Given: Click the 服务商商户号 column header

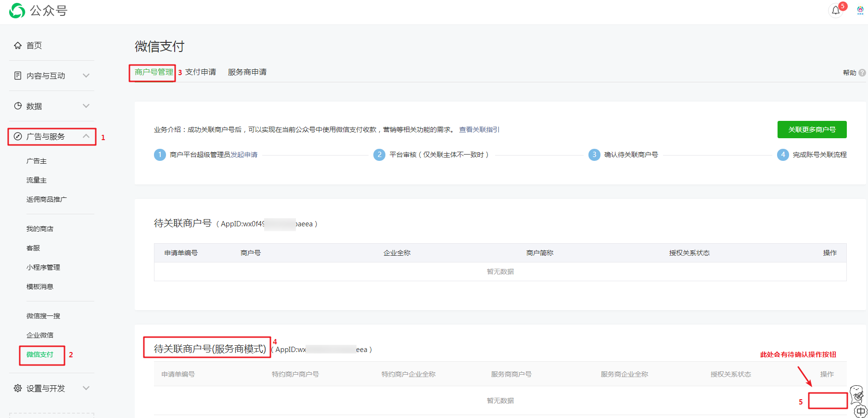Looking at the screenshot, I should [511, 374].
